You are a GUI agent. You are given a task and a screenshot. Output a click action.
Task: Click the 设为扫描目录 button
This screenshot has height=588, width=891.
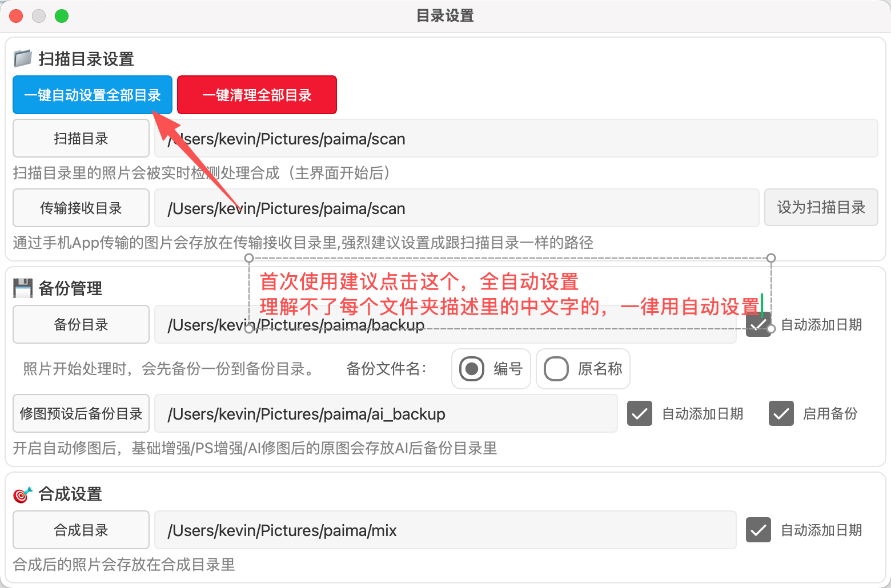[x=821, y=208]
